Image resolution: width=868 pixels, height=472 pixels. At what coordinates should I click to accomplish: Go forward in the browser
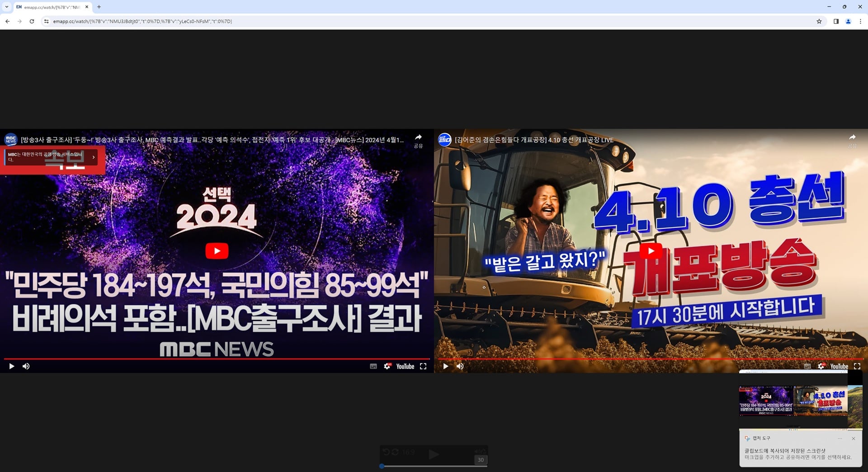coord(19,21)
